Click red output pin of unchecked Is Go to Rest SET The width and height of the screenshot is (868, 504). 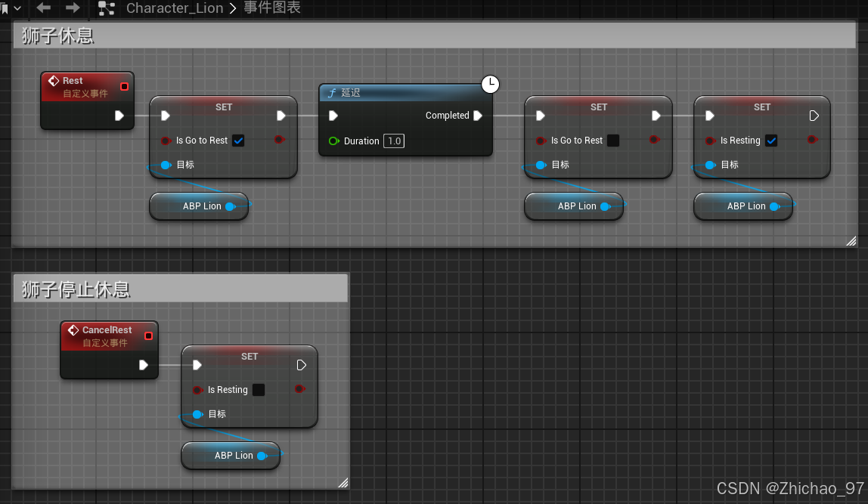654,140
